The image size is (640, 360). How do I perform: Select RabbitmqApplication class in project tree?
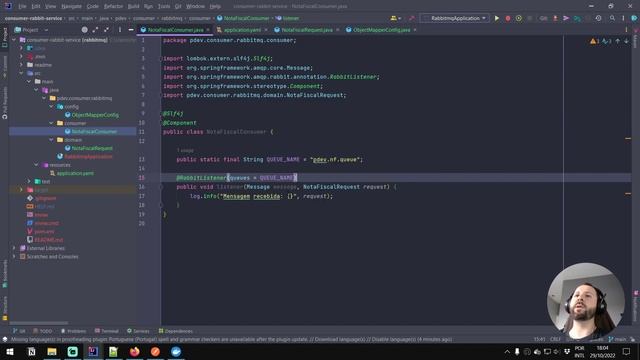coord(88,156)
